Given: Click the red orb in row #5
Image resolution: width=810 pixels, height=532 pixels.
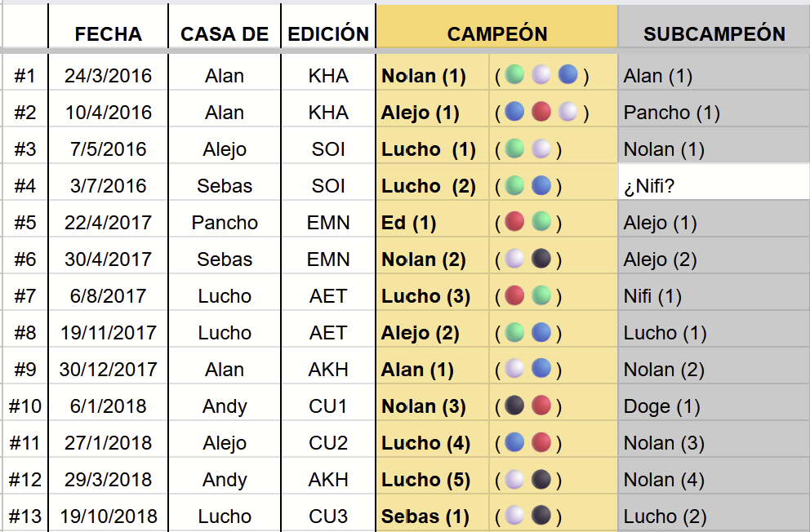Looking at the screenshot, I should (514, 221).
